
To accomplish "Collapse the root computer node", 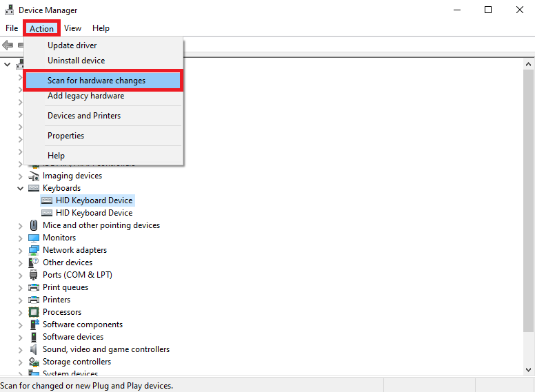I will tap(7, 64).
